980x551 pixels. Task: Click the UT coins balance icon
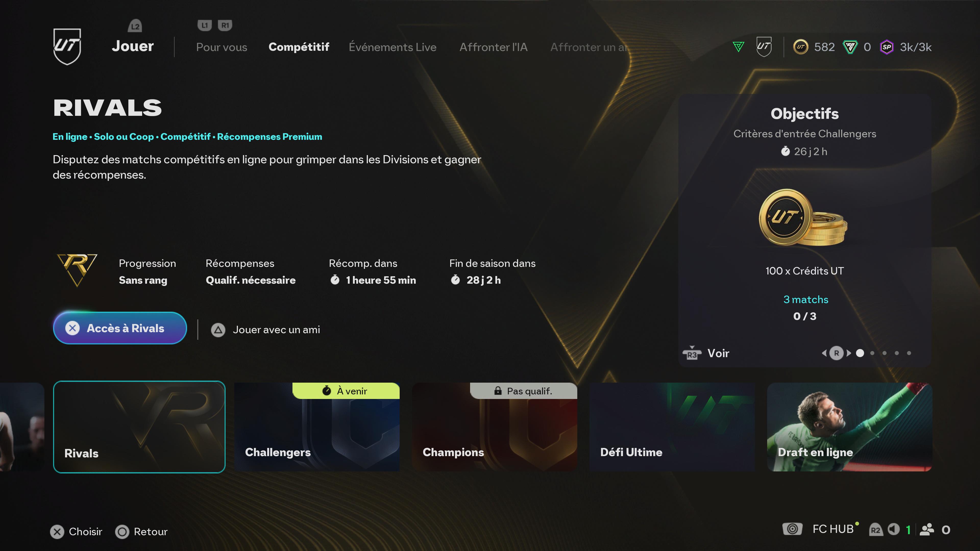800,47
